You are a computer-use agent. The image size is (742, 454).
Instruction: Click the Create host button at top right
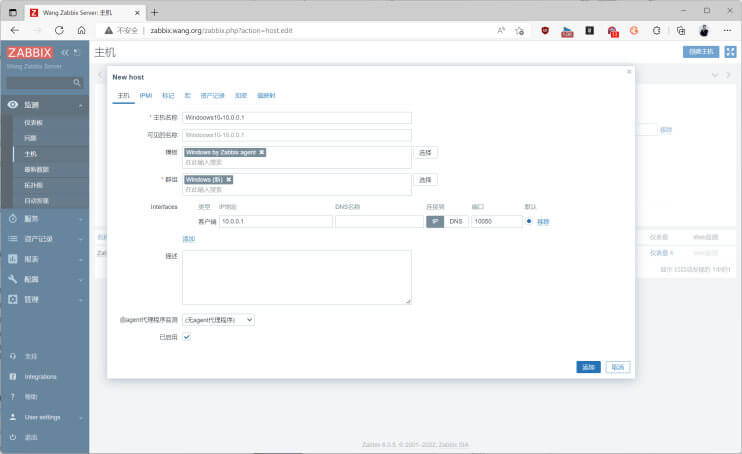pyautogui.click(x=701, y=52)
